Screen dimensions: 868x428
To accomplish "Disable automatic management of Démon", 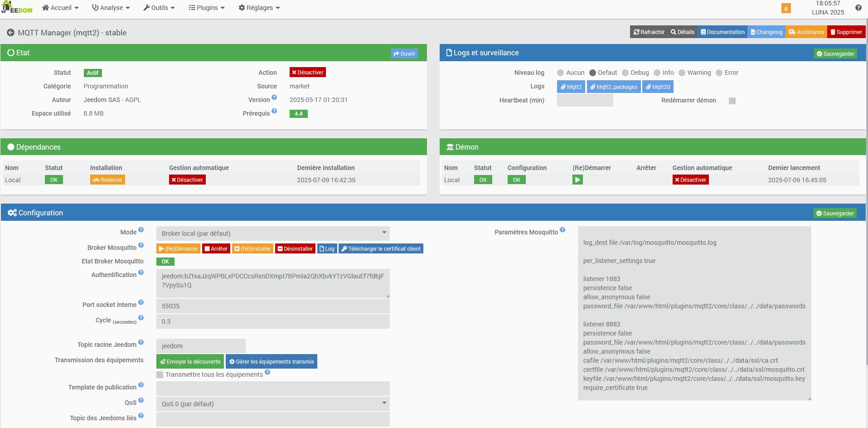I will click(x=690, y=180).
